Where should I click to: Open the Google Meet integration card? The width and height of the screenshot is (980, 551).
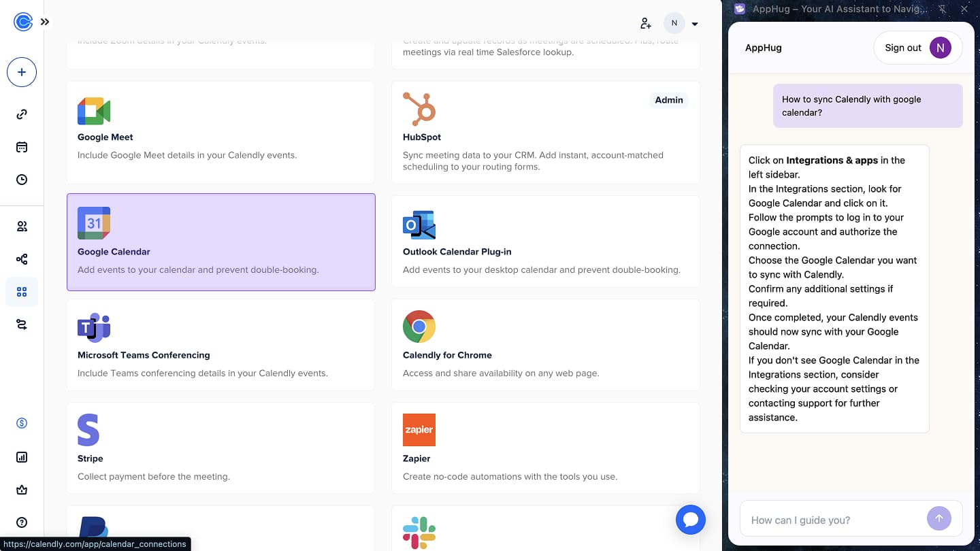(x=220, y=133)
